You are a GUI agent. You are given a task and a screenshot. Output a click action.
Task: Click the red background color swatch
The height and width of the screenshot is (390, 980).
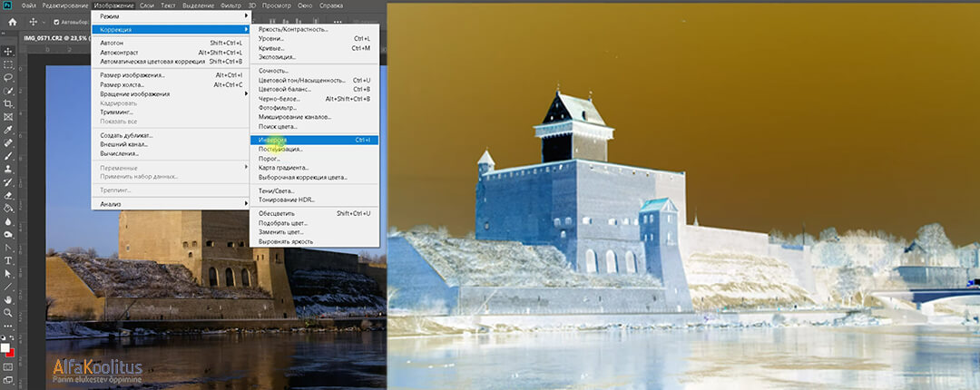click(x=11, y=353)
